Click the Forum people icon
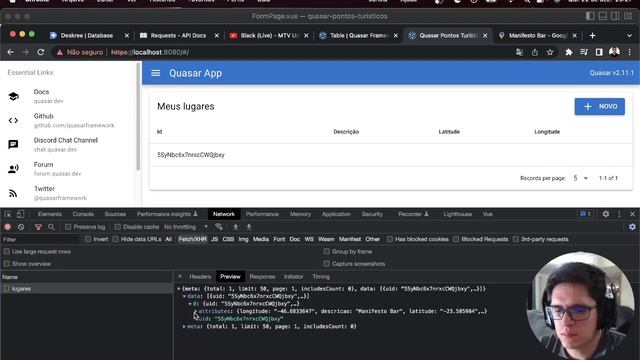 click(x=13, y=169)
